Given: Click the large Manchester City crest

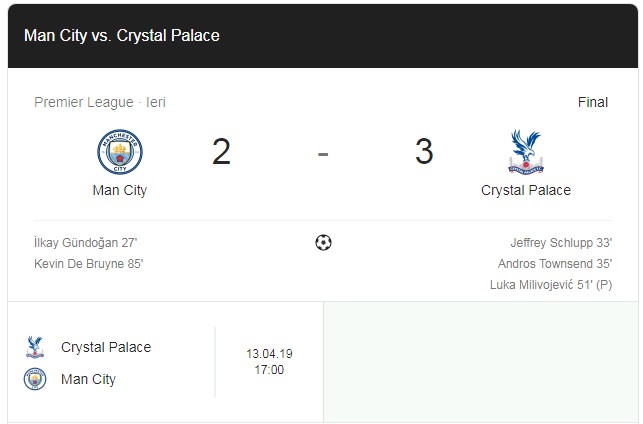Looking at the screenshot, I should pyautogui.click(x=120, y=152).
